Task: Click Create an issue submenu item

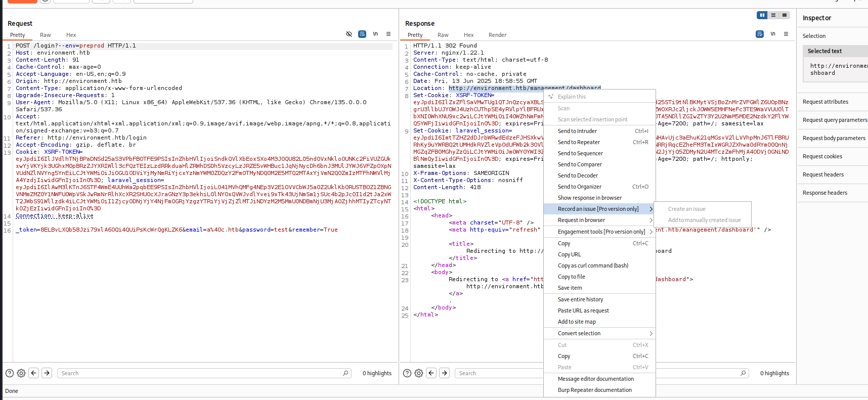Action: coord(703,209)
